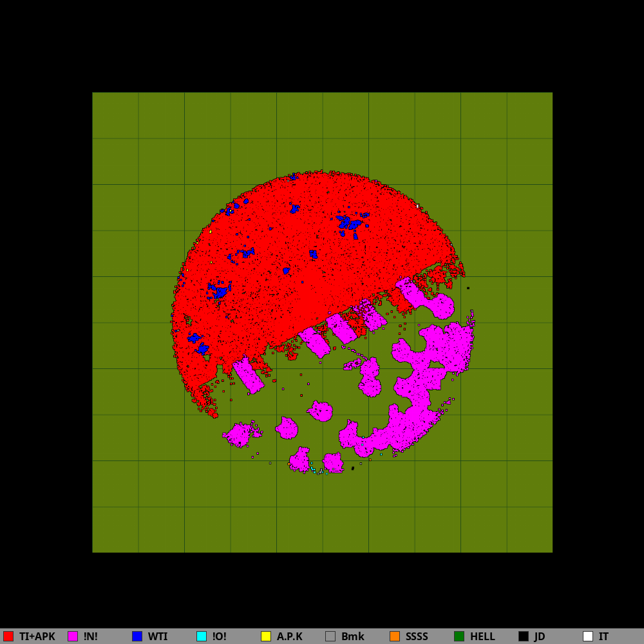The height and width of the screenshot is (644, 644).
Task: Click the yellow A.P.K legend swatch
Action: pos(266,636)
